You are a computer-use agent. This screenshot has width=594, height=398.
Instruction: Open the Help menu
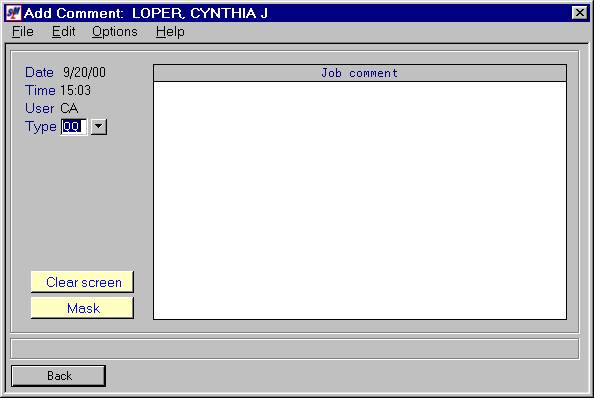[x=170, y=31]
